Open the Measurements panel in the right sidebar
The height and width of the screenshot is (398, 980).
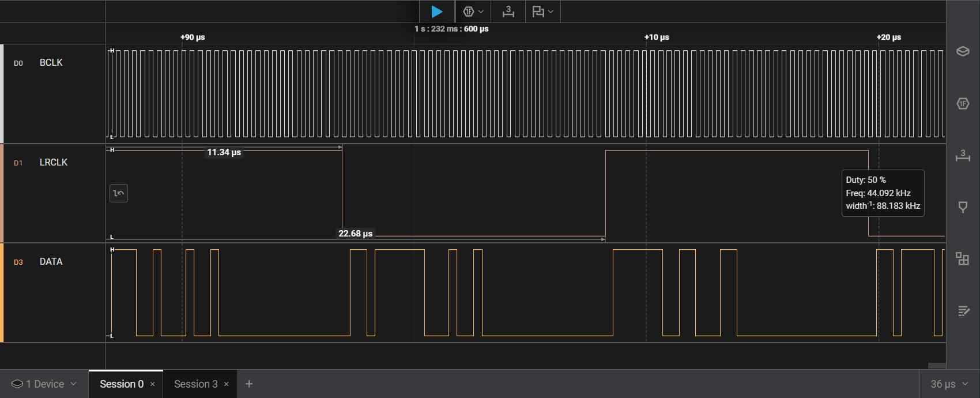tap(963, 156)
